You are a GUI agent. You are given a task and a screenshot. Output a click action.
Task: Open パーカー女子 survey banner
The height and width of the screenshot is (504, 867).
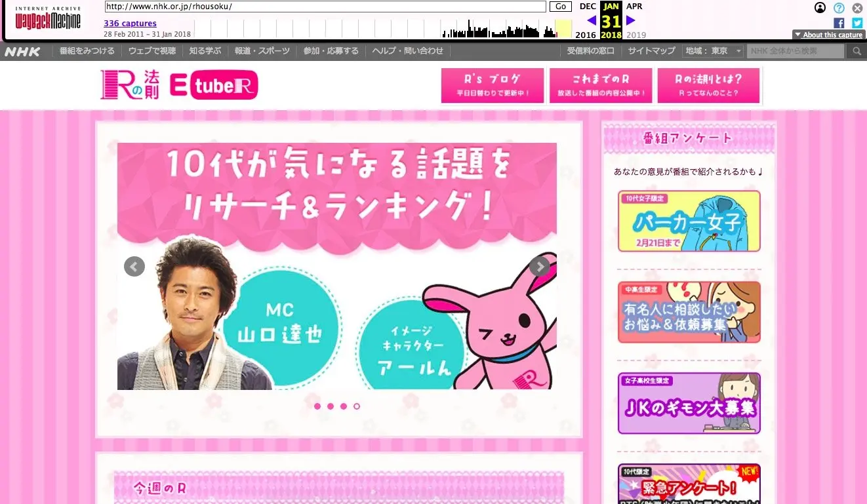689,221
